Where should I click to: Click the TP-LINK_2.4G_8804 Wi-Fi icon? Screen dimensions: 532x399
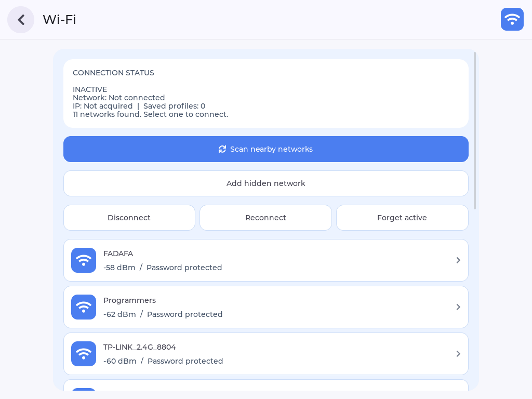(x=84, y=354)
